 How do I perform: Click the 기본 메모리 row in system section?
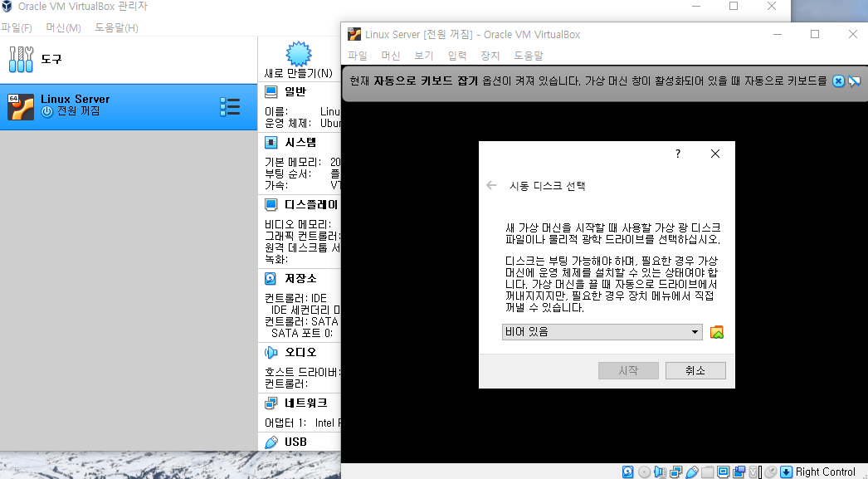coord(302,162)
